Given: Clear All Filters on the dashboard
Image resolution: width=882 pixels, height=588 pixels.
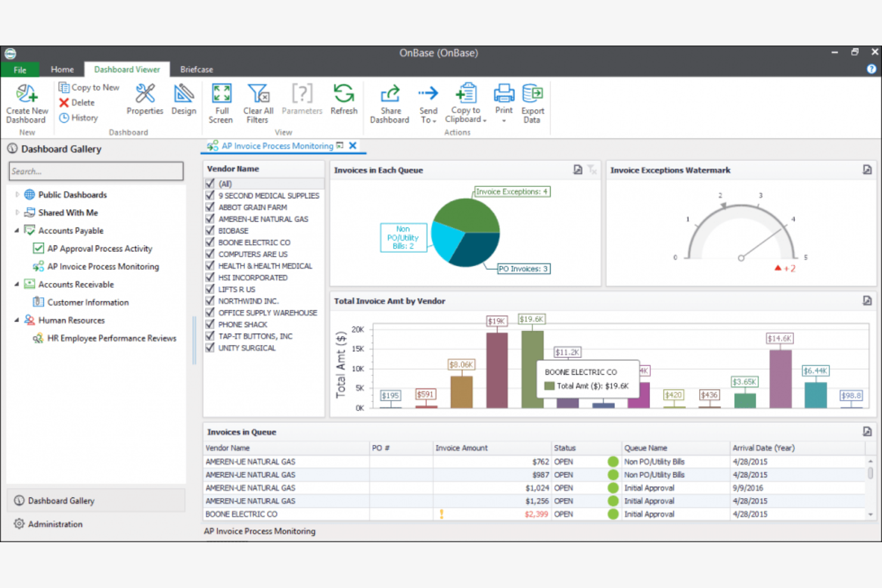Looking at the screenshot, I should tap(257, 102).
